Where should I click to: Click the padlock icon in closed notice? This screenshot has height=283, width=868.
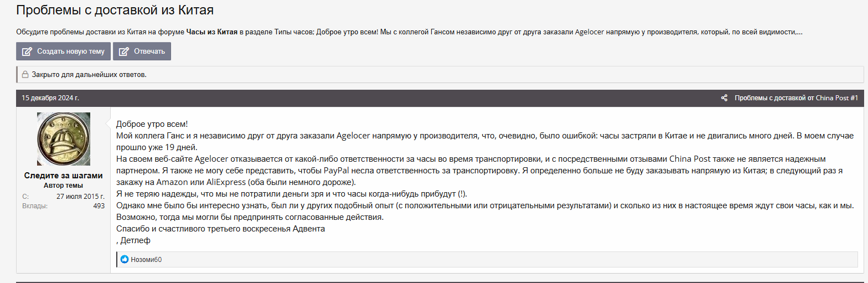[25, 74]
